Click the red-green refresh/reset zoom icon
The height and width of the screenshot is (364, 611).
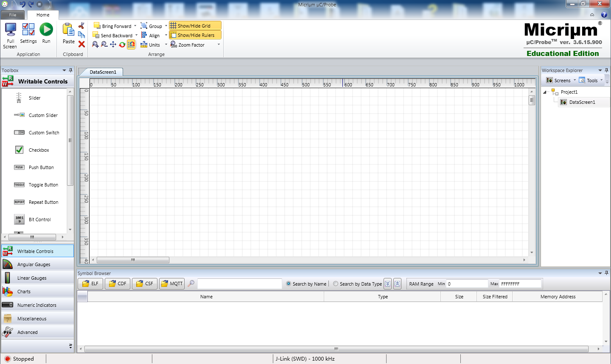(122, 44)
